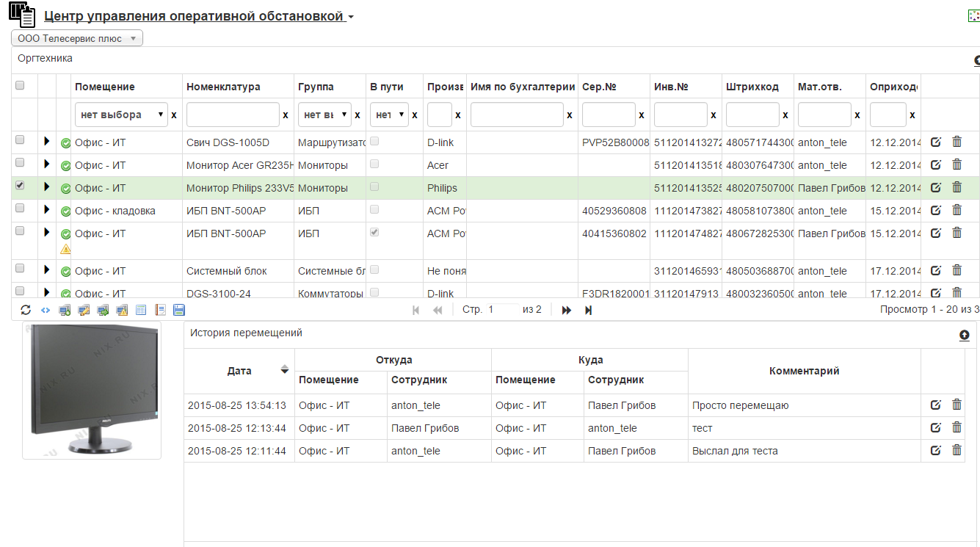Delete the Монитор Acer row with trash icon
Screen dimensions: 980x547
[957, 165]
